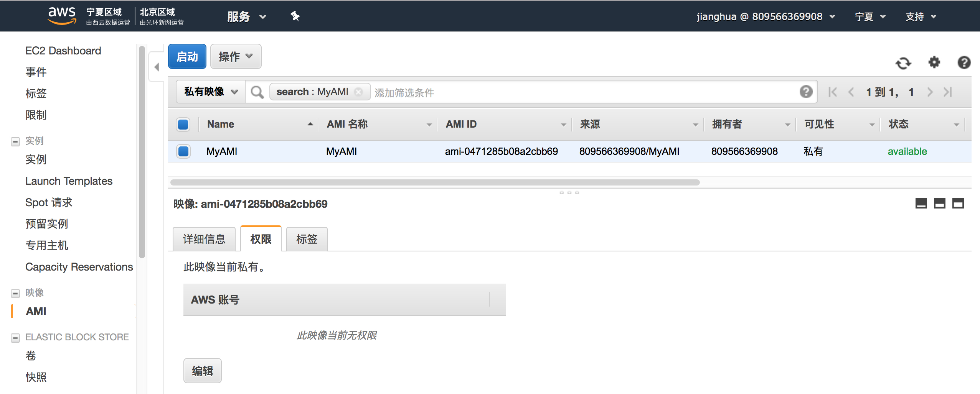Open jianghua account dropdown
980x394 pixels.
pos(766,16)
